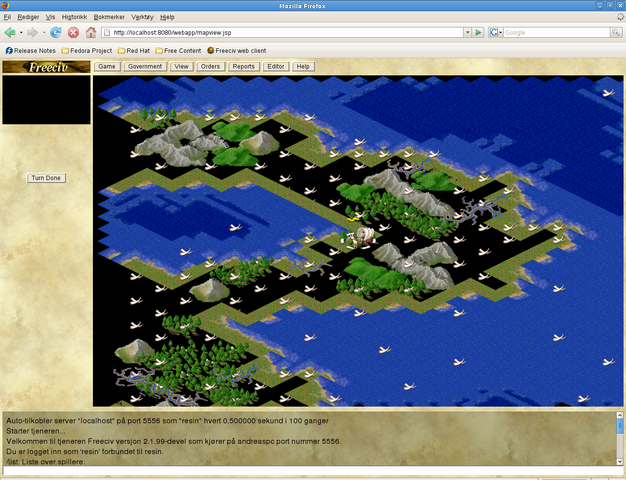Open the Fedora Project bookmark folder
The width and height of the screenshot is (626, 480).
(x=87, y=51)
